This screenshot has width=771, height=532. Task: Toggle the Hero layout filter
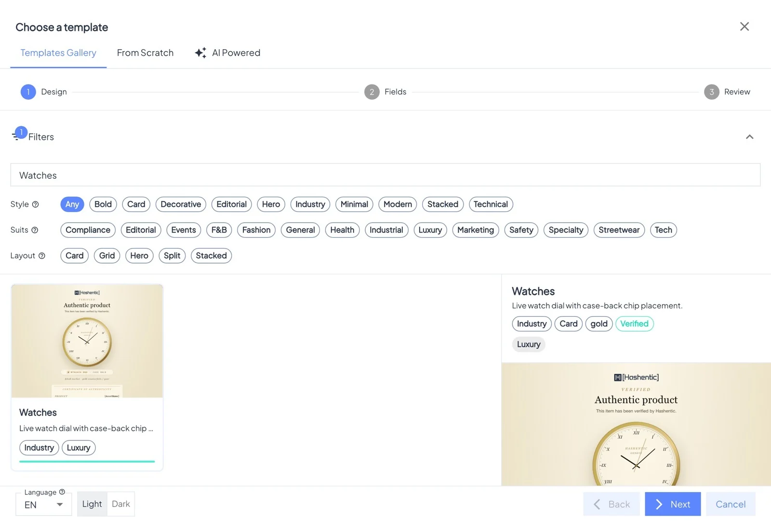point(139,256)
